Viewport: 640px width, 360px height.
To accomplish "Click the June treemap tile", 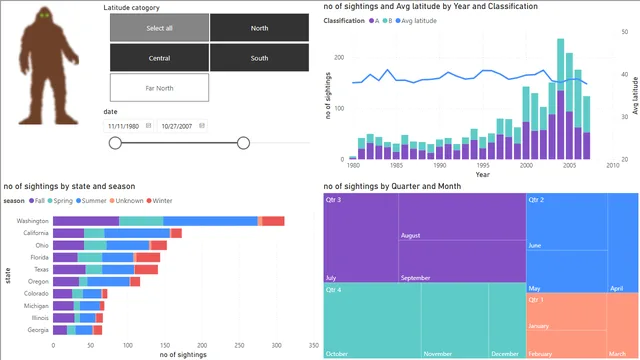I will [x=567, y=222].
